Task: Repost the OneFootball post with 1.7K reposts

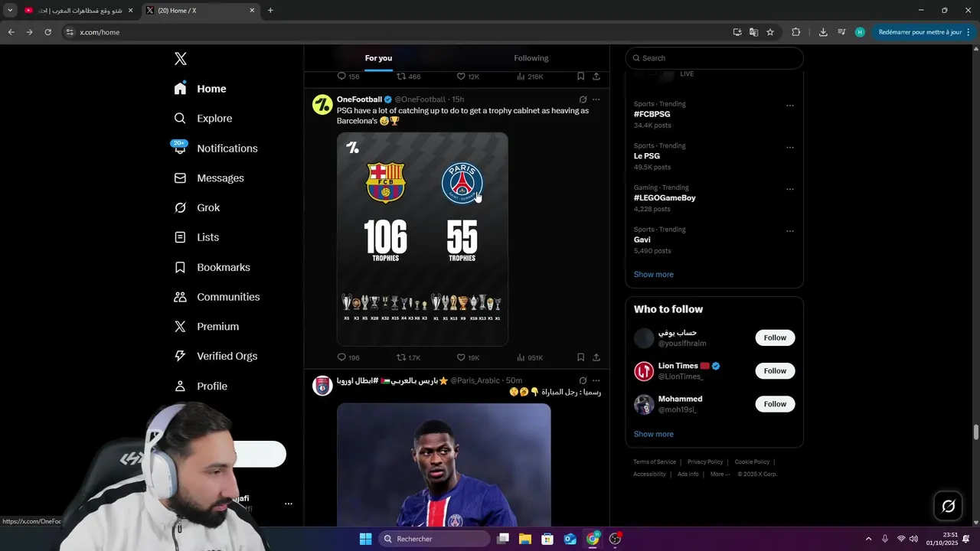Action: point(408,357)
